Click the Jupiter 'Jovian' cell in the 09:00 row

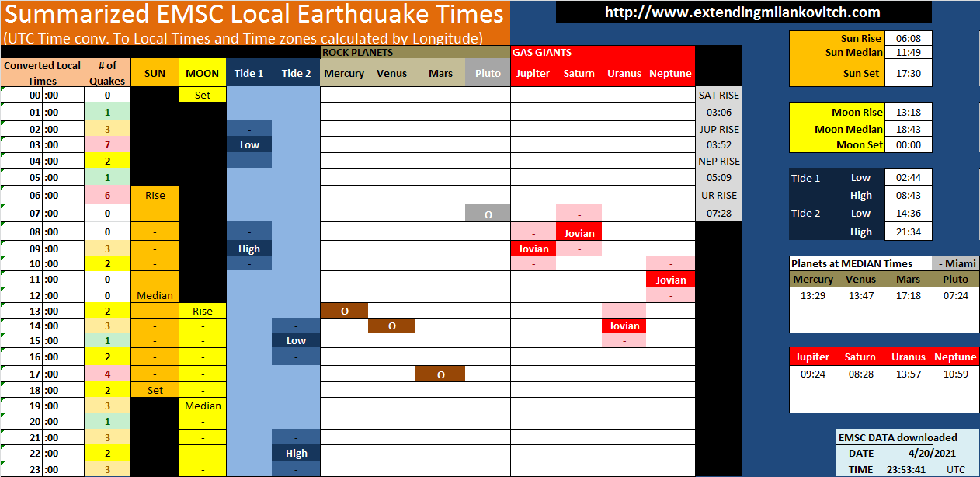(533, 249)
